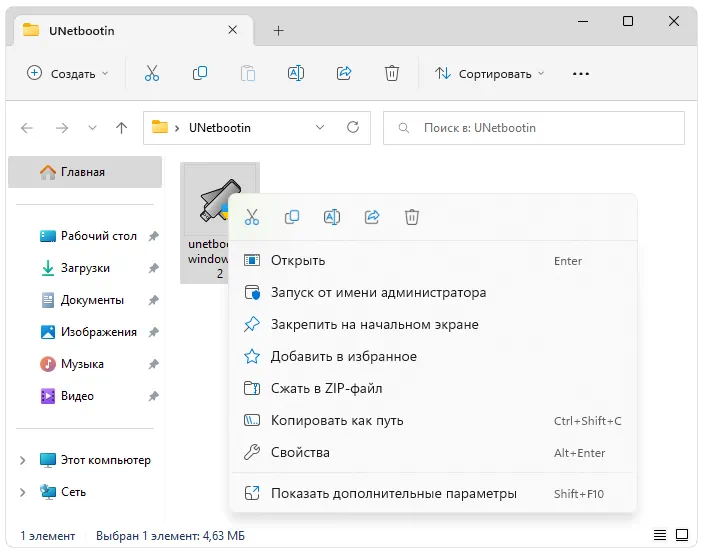704x556 pixels.
Task: Unpin Загрузки using its pin icon
Action: tap(154, 268)
